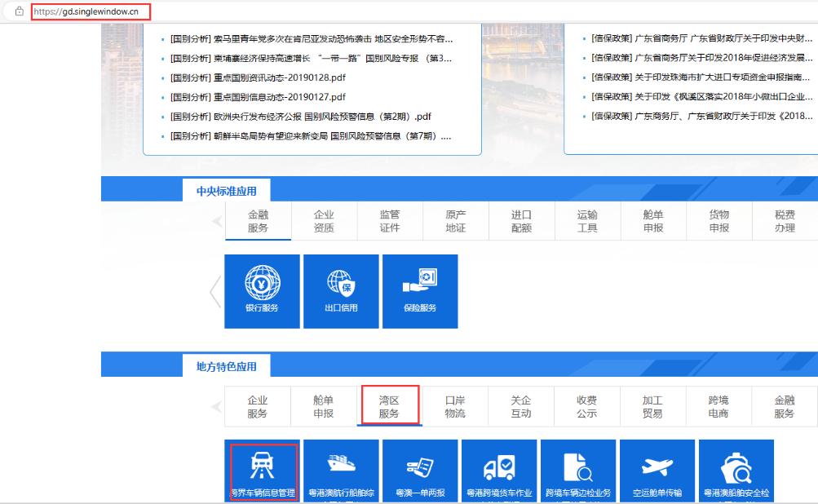Click left arrow of 地方特色应用 tab row
818x504 pixels.
pos(217,406)
